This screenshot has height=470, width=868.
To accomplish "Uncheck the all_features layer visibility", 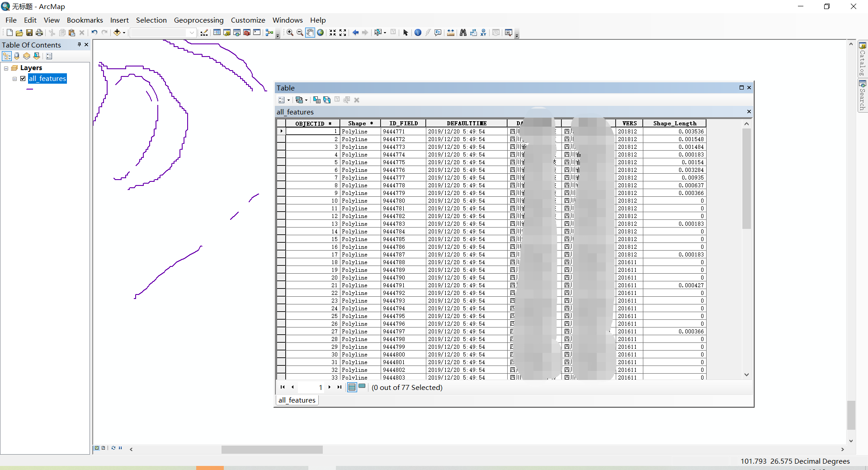I will (x=23, y=78).
